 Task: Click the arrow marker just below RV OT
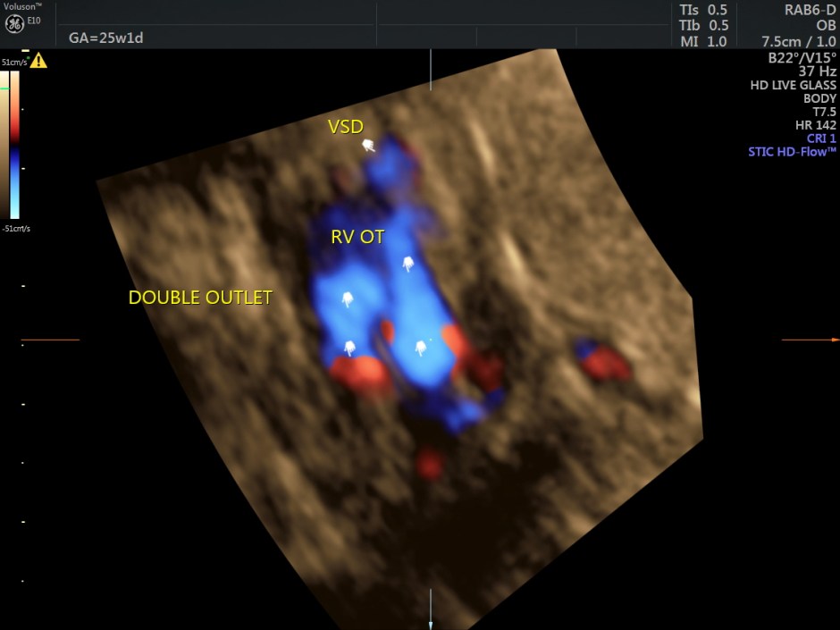[x=407, y=263]
